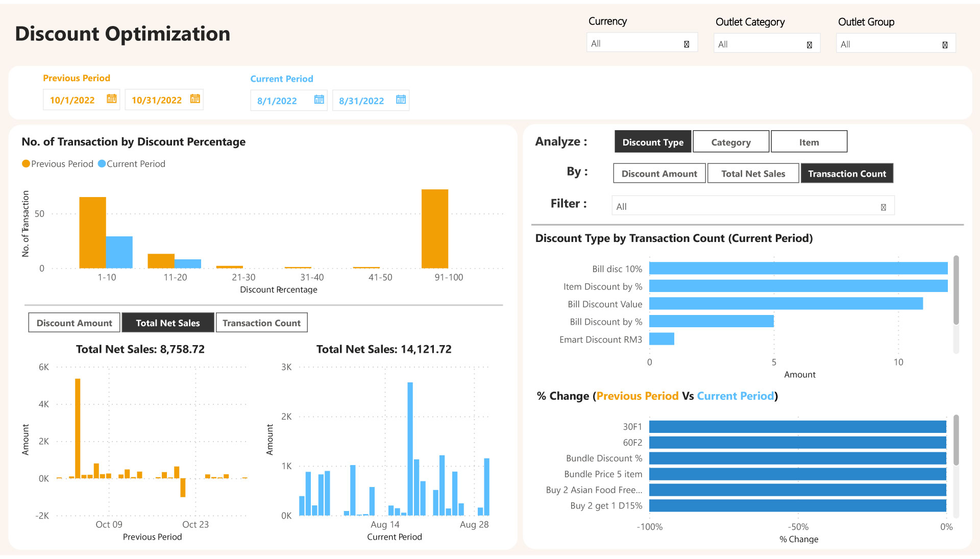
Task: Open the Current Period end date calendar picker
Action: coord(401,100)
